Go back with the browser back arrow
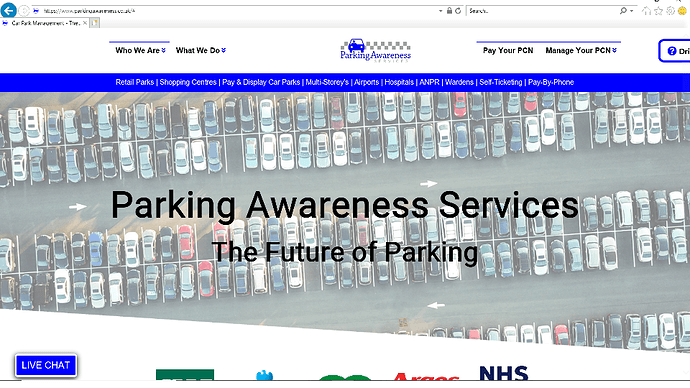The height and width of the screenshot is (388, 690). (8, 11)
